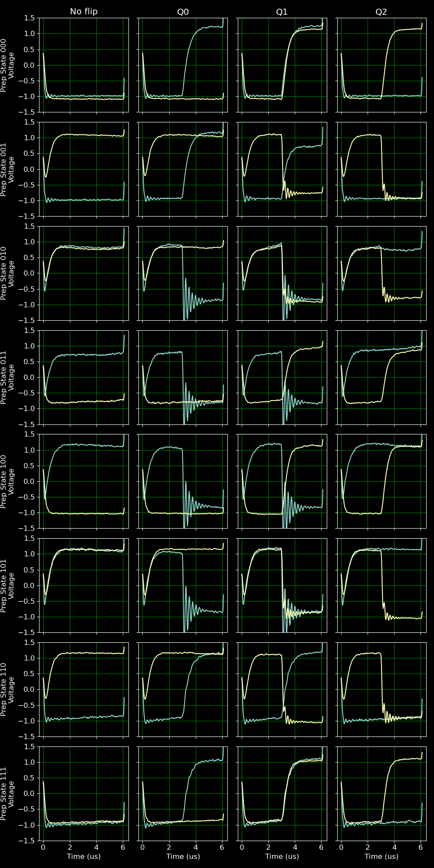Screen dimensions: 434x868
Task: Click the 'Q0' column title
Action: tap(183, 12)
